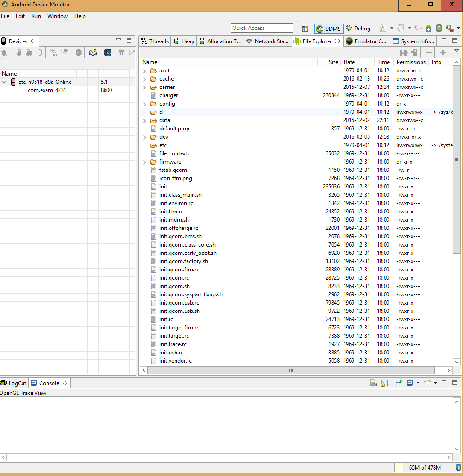Click the Debug Process bug icon
463x476 pixels.
tap(4, 53)
